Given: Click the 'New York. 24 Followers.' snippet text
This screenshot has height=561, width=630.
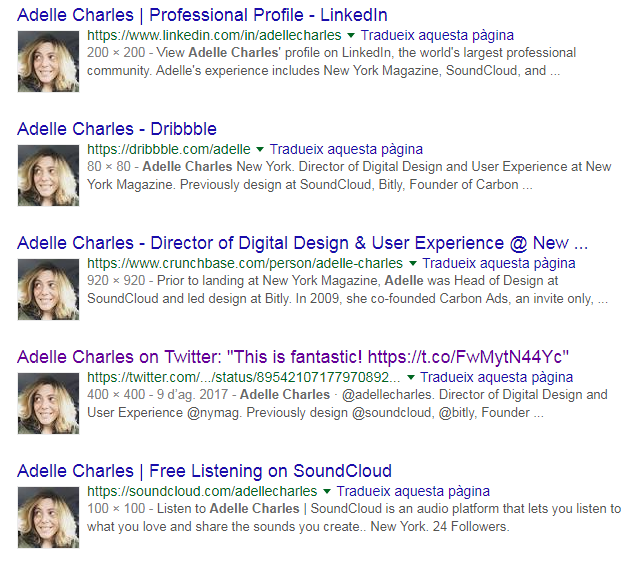Looking at the screenshot, I should pos(440,526).
